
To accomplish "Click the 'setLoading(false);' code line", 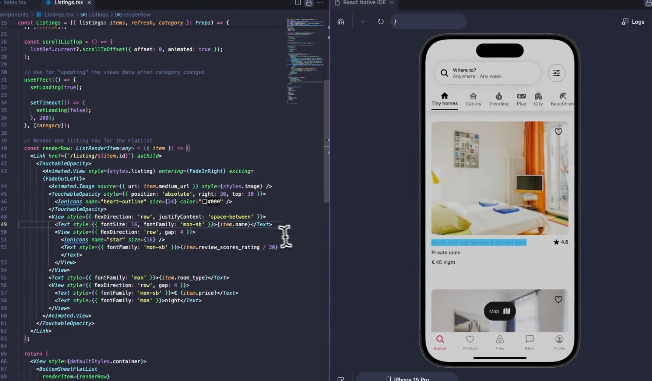I will tap(64, 110).
